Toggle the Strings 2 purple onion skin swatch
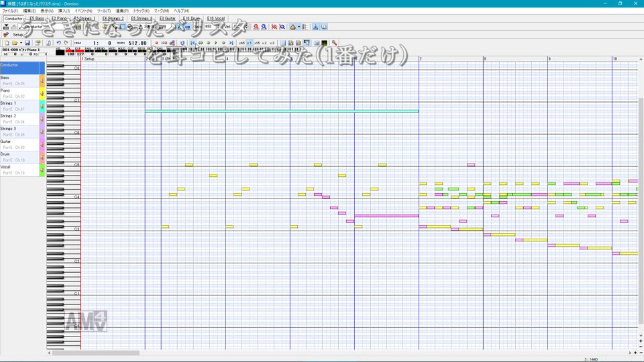The width and height of the screenshot is (644, 362). [x=42, y=119]
